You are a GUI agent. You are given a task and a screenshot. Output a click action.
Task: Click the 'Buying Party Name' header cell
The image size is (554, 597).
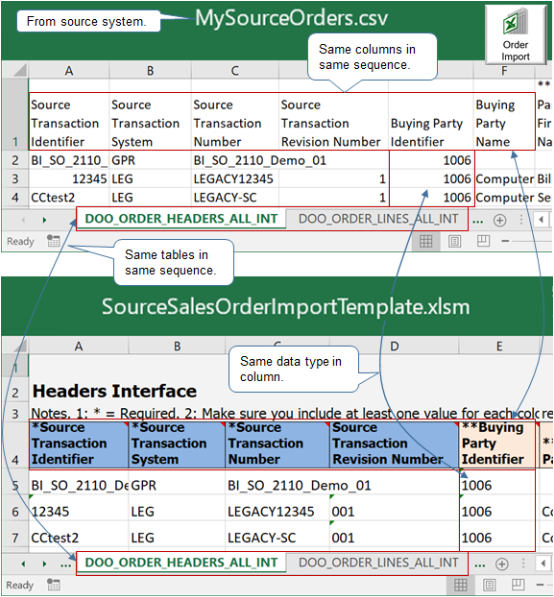504,123
